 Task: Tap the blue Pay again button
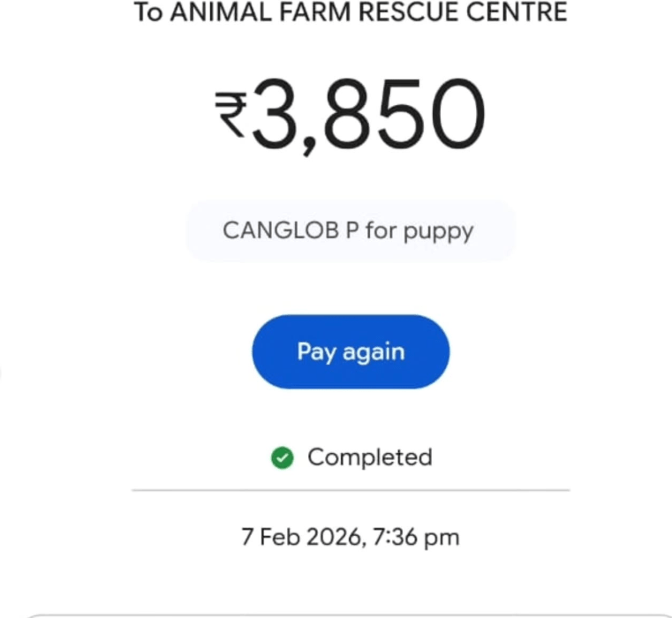(351, 351)
